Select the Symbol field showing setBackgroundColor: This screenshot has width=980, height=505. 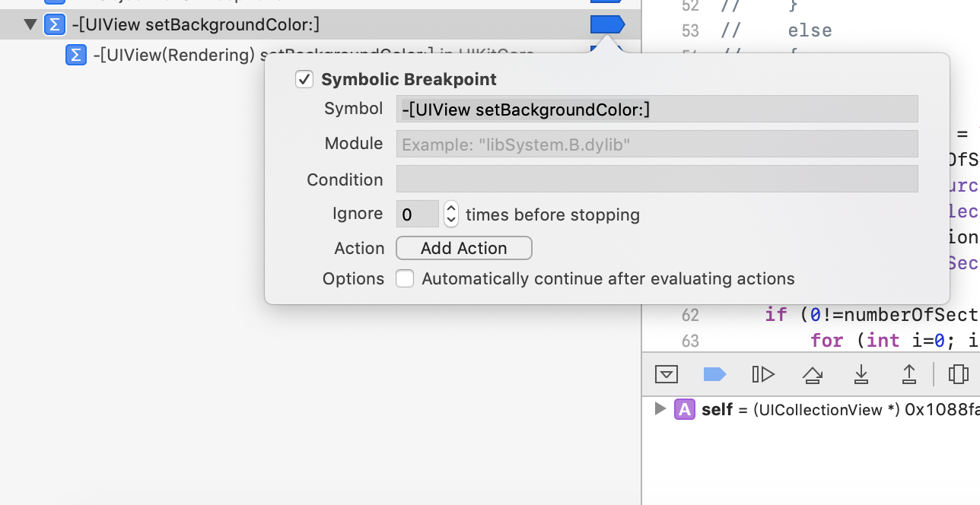tap(657, 109)
